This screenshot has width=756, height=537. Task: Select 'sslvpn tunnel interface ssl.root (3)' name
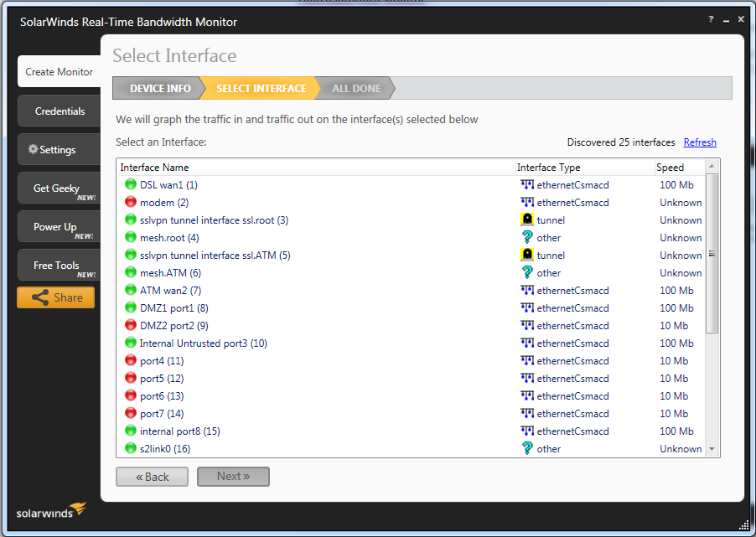coord(214,219)
